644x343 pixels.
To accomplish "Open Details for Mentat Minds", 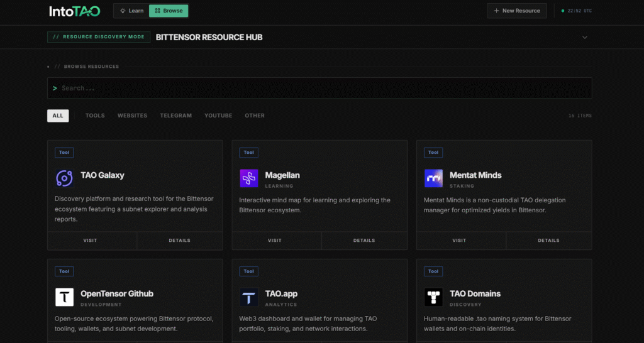I will [x=548, y=240].
